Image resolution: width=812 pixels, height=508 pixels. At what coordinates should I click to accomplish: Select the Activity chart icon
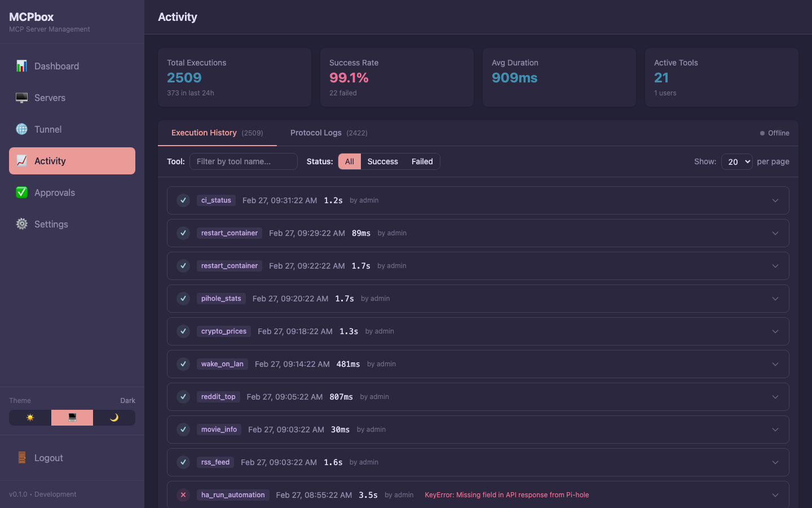[x=21, y=161]
